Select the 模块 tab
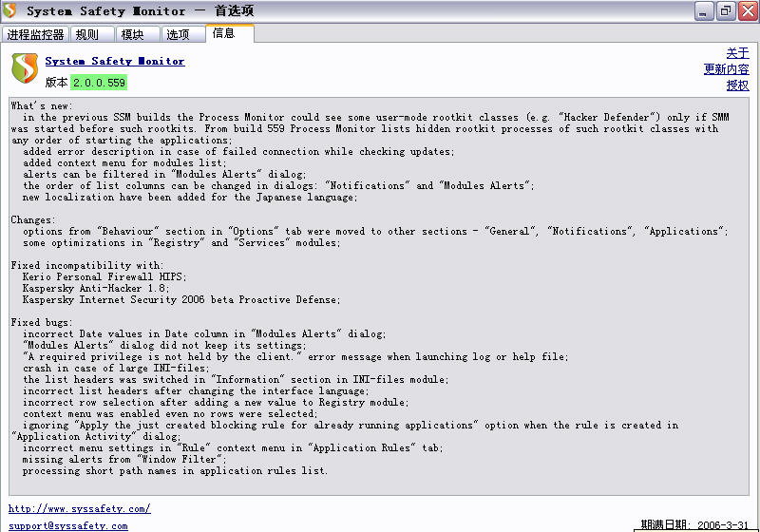The image size is (760, 532). tap(138, 34)
